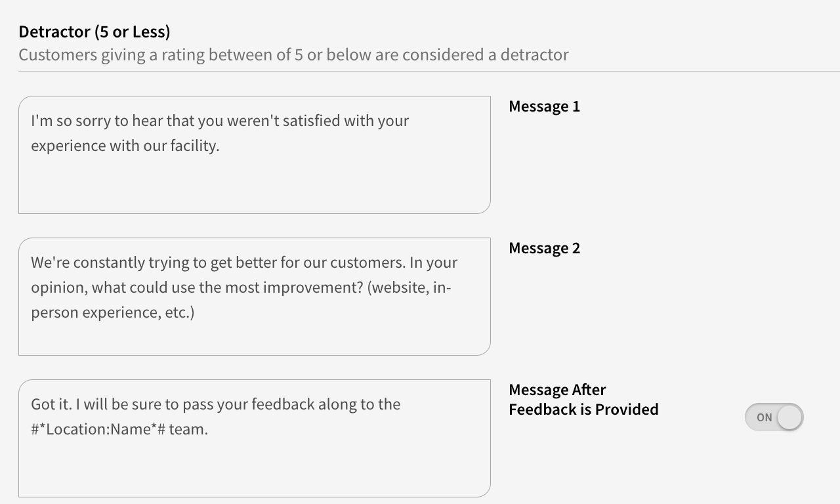
Task: Click the "experience with our facility." text line
Action: click(125, 146)
